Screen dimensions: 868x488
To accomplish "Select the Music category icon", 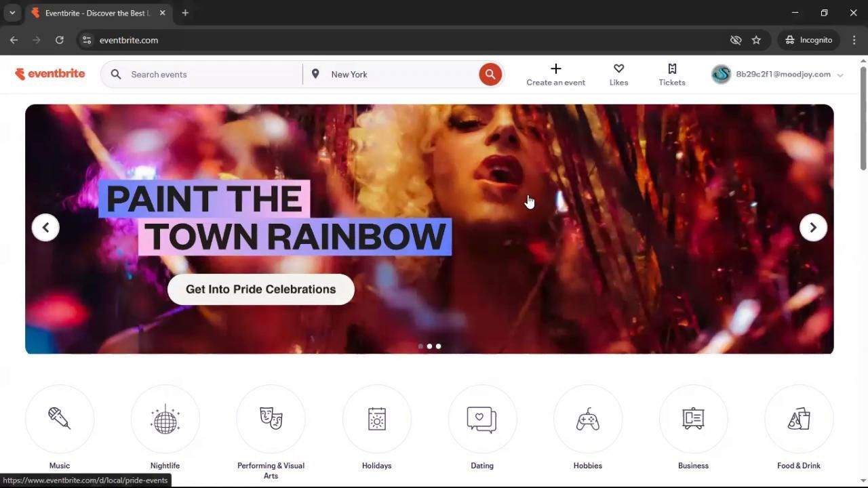I will pyautogui.click(x=59, y=418).
